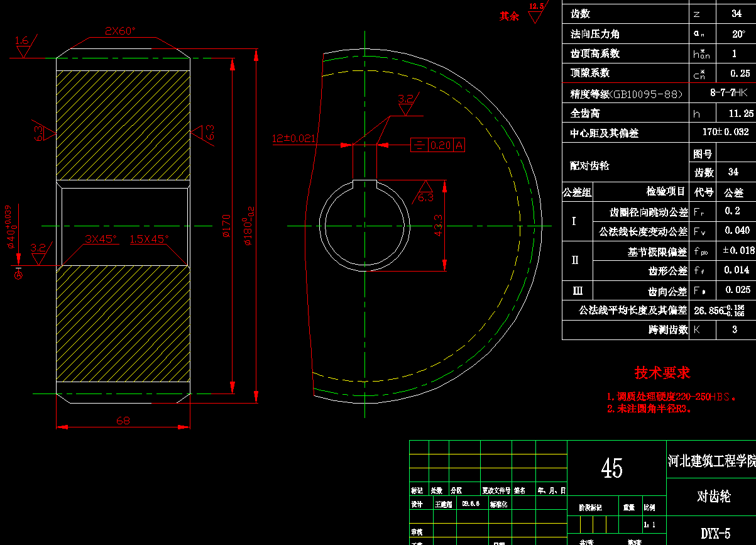Click tolerance group "Ⅱ" cell
Screen dimensions: 756x545
[575, 260]
